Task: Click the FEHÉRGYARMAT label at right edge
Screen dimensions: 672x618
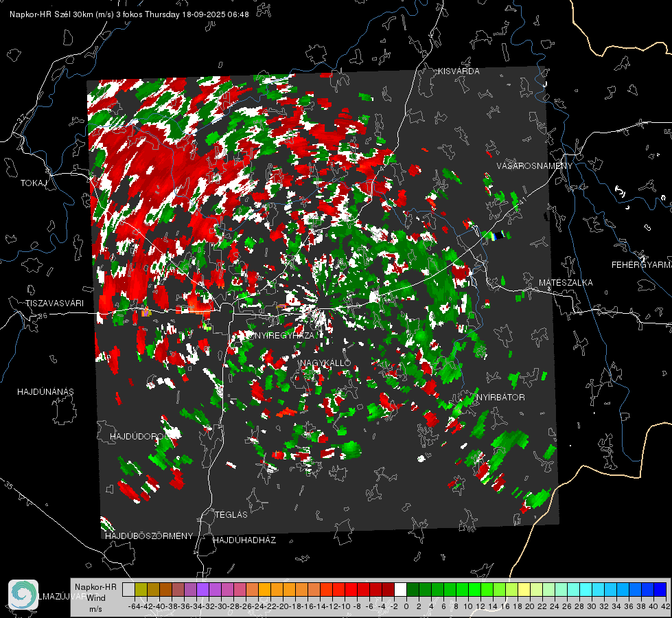Action: [x=641, y=265]
